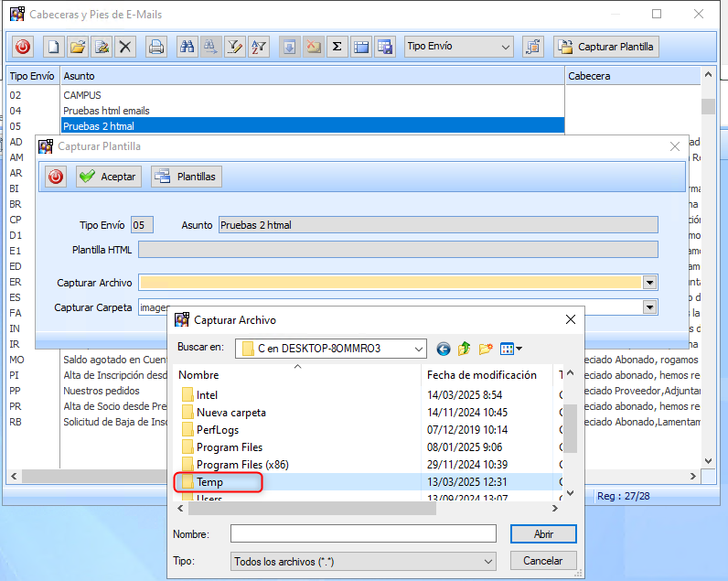Open the Tipo Envío toolbar combo box
The width and height of the screenshot is (728, 581).
pos(459,47)
